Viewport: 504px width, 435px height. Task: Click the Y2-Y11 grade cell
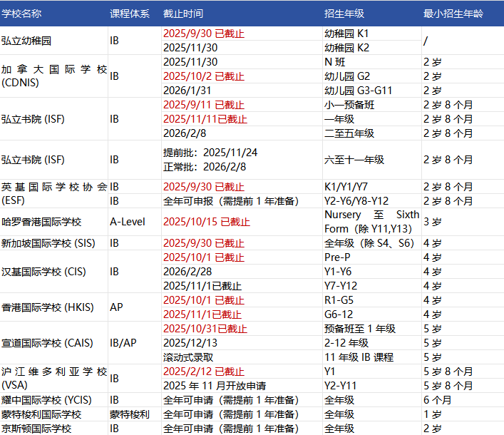click(x=372, y=386)
